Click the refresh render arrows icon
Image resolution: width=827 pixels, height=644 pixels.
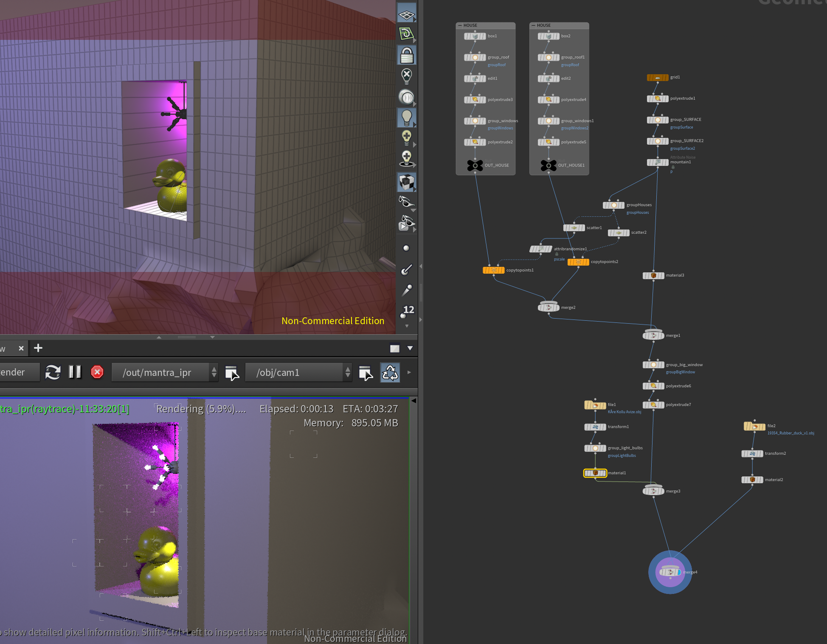(x=53, y=372)
